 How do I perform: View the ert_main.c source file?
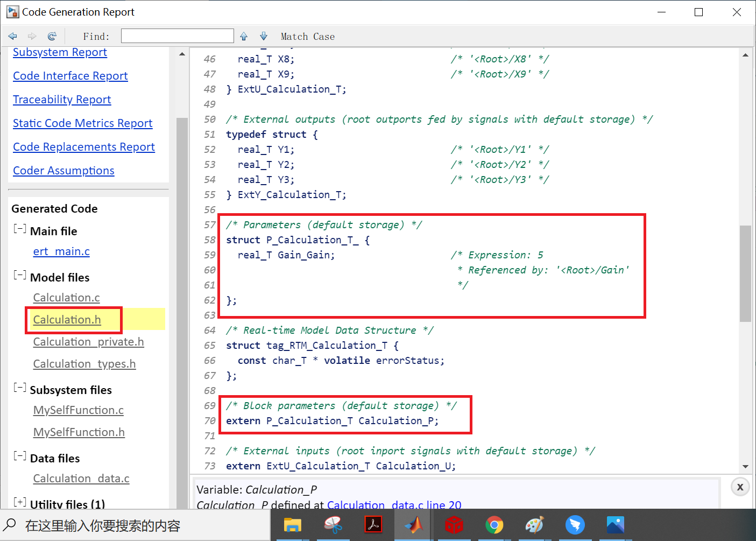[x=61, y=251]
